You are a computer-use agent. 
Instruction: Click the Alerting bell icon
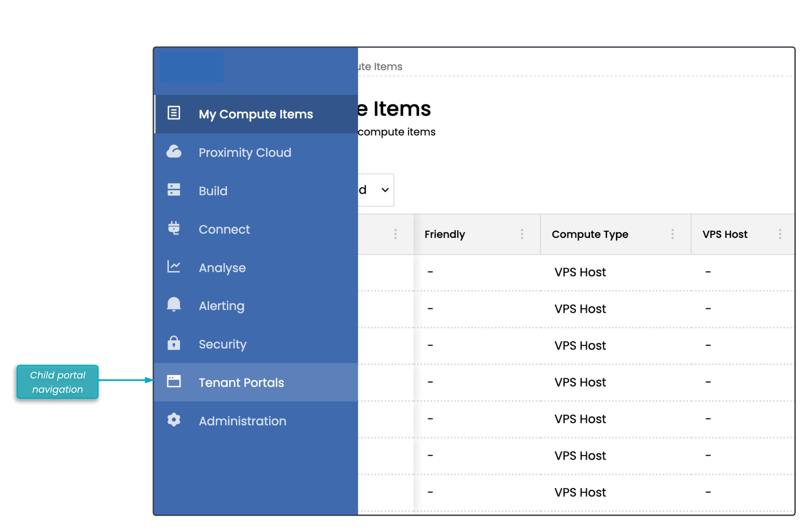[x=174, y=305]
